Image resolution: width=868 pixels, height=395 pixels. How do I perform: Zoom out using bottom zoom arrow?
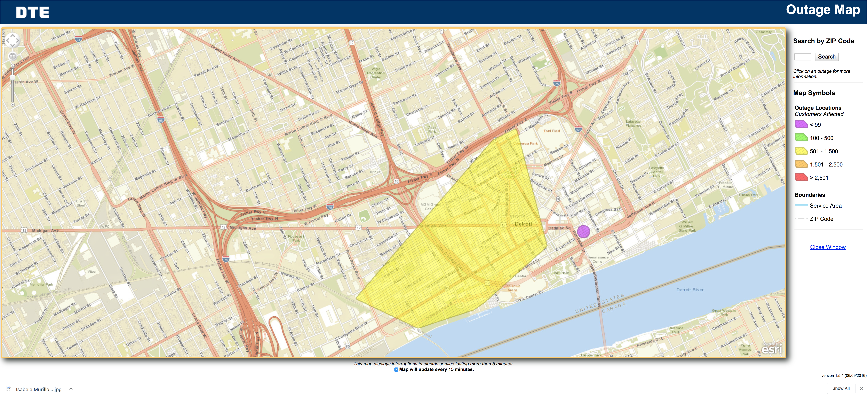tap(13, 104)
